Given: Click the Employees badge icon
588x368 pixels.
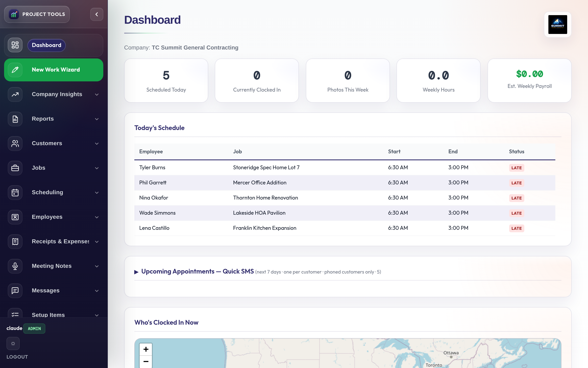Looking at the screenshot, I should coord(15,217).
